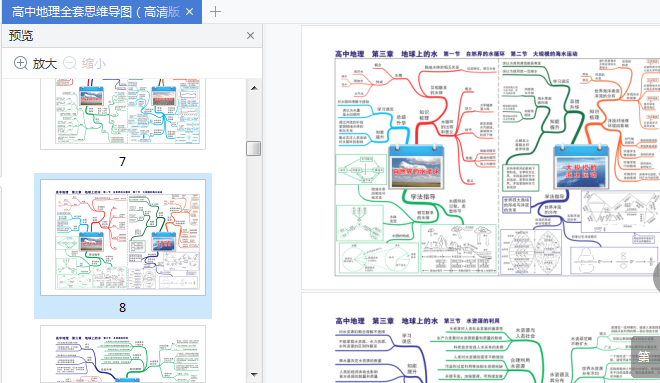Click the 预览 panel title
The height and width of the screenshot is (383, 660).
pyautogui.click(x=21, y=36)
